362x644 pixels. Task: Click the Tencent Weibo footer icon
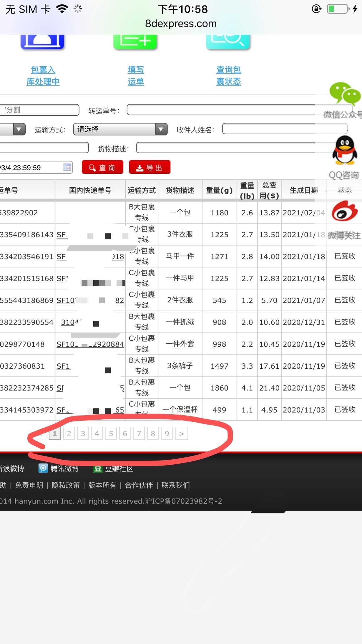[x=43, y=468]
